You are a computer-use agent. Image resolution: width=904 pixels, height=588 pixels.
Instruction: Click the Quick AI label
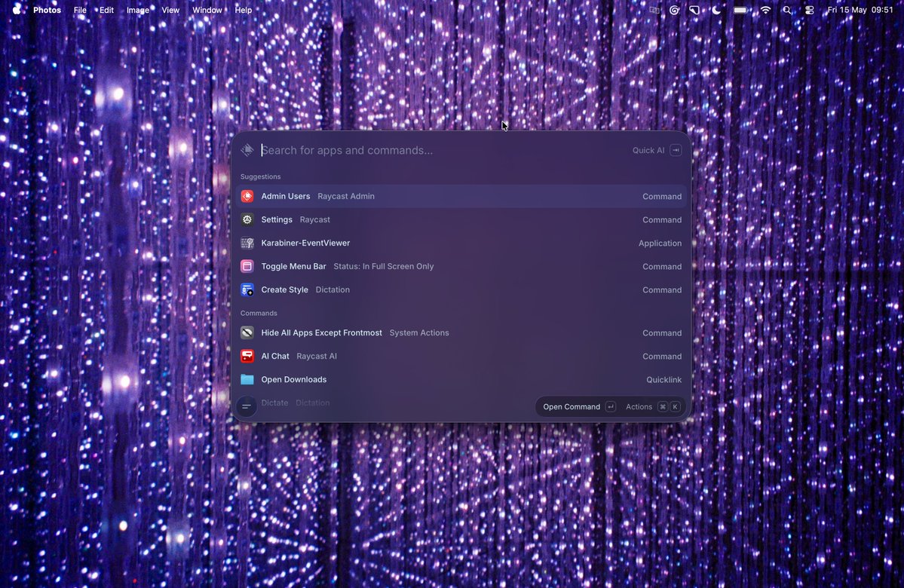tap(648, 151)
